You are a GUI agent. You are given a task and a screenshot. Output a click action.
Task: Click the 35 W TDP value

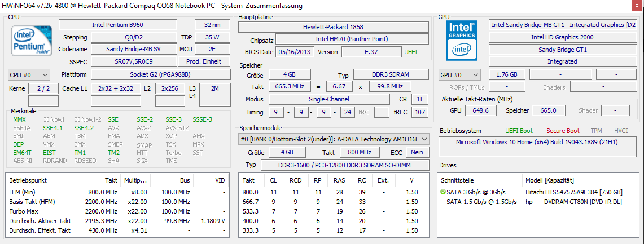pos(212,37)
